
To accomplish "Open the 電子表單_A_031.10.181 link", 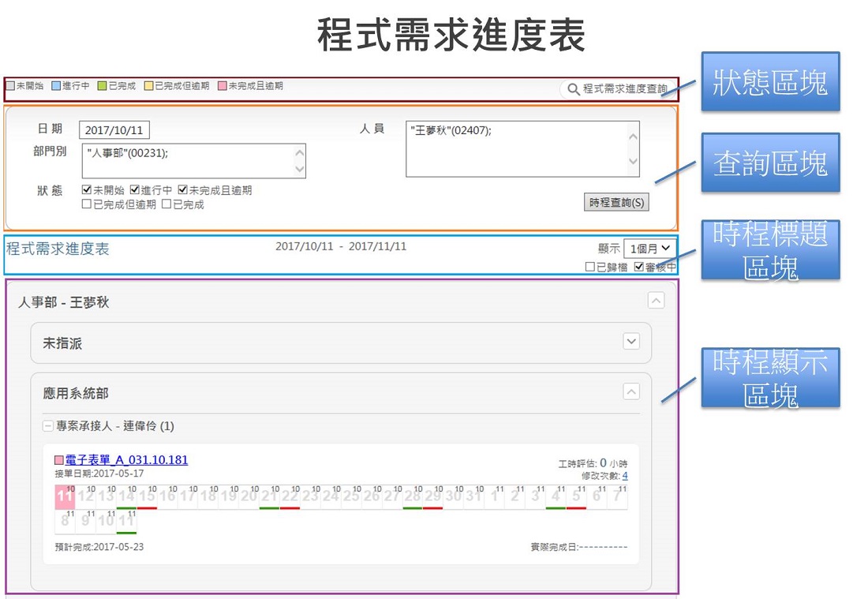I will point(126,460).
